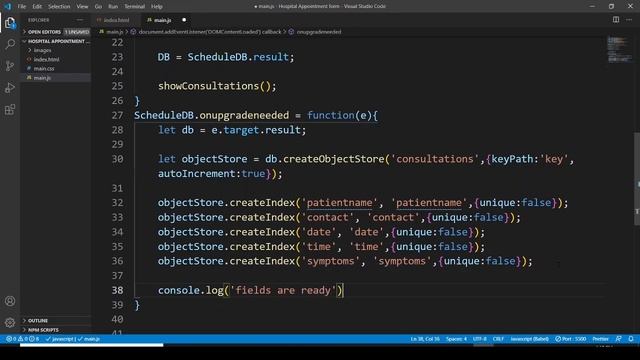This screenshot has width=640, height=360.
Task: Click the code minimap preview
Action: click(x=620, y=49)
